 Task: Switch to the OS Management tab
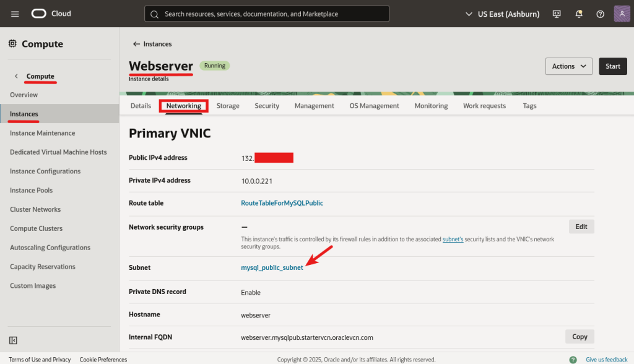(x=374, y=106)
